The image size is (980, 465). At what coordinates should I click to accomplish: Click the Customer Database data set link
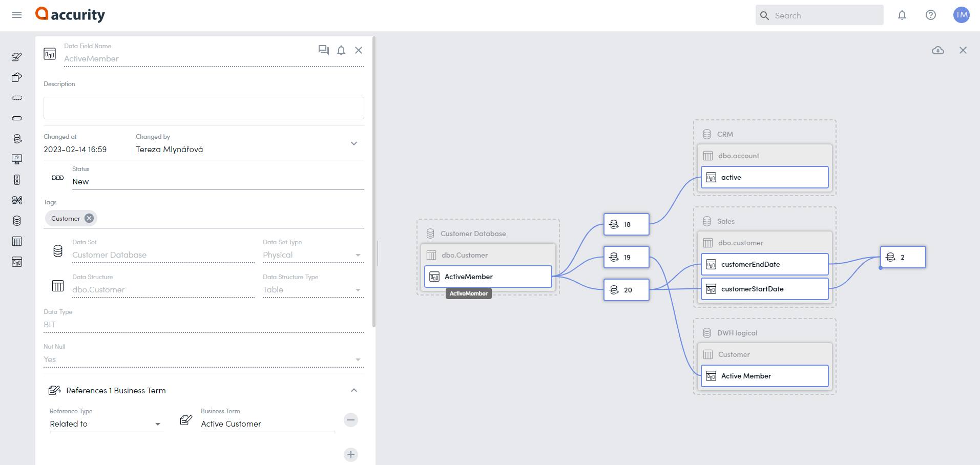point(163,255)
